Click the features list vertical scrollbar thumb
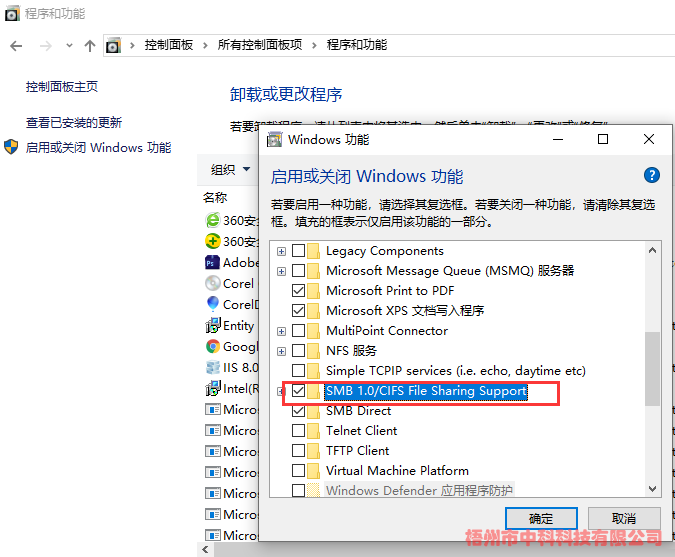The image size is (675, 557). [652, 369]
